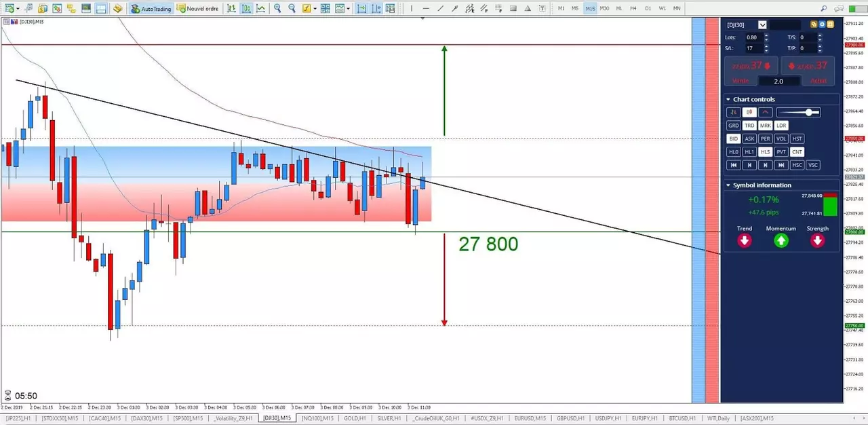Toggle the VOL volumes control
This screenshot has width=868, height=425.
click(781, 138)
